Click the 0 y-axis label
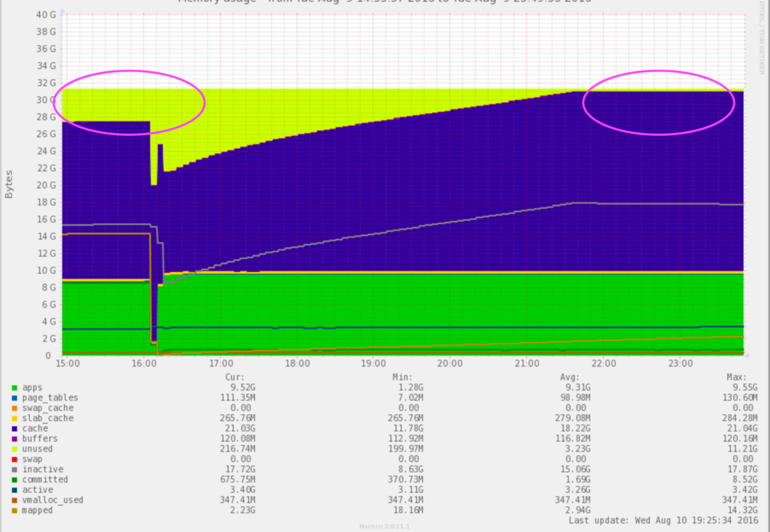 (47, 356)
